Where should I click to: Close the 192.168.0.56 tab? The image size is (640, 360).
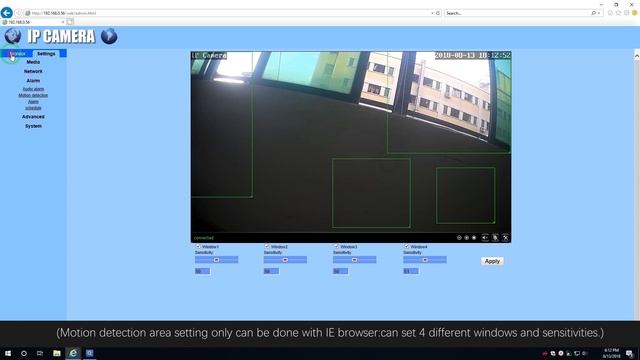coord(63,22)
